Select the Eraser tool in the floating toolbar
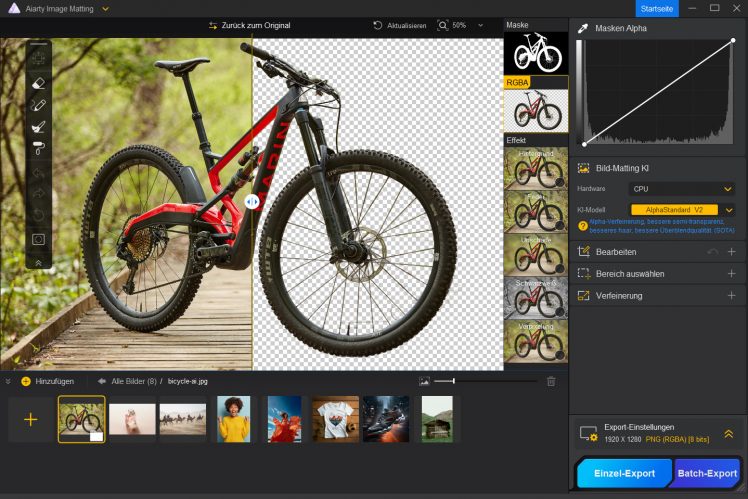The height and width of the screenshot is (499, 748). coord(39,83)
